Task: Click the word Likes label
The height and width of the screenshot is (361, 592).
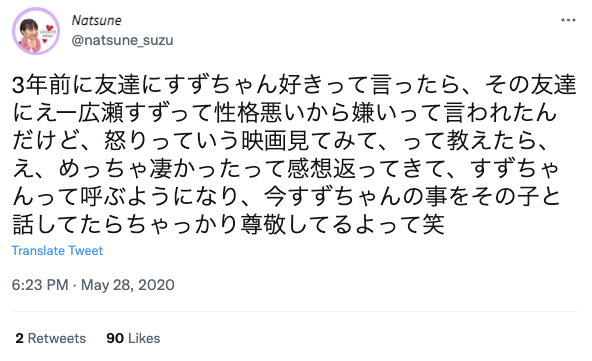Action: pos(144,338)
